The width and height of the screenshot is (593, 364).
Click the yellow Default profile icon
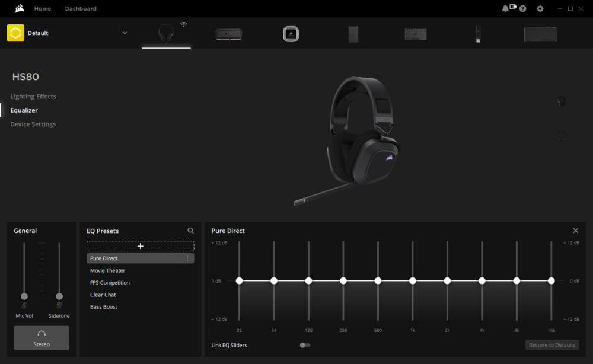(x=15, y=33)
